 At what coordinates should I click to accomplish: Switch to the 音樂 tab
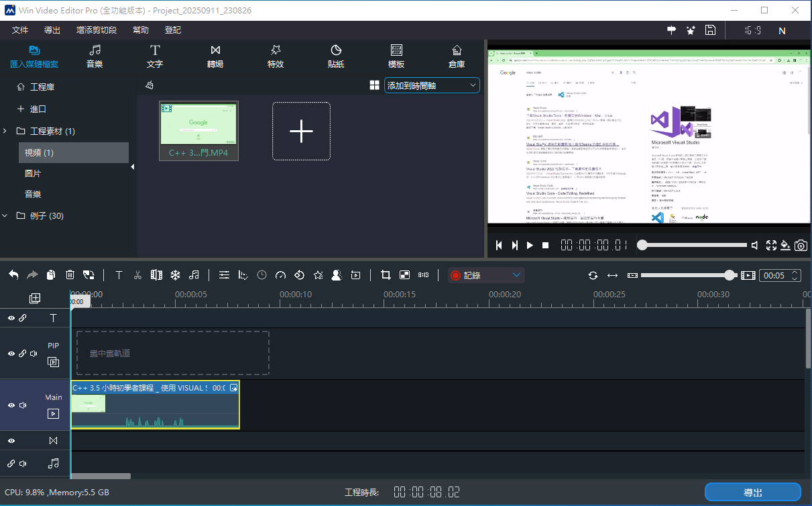[95, 57]
